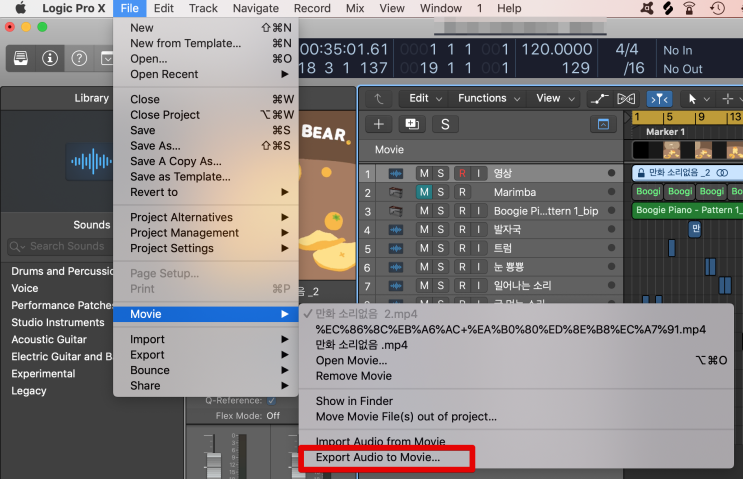Select Open Movie... menu item

(516, 361)
